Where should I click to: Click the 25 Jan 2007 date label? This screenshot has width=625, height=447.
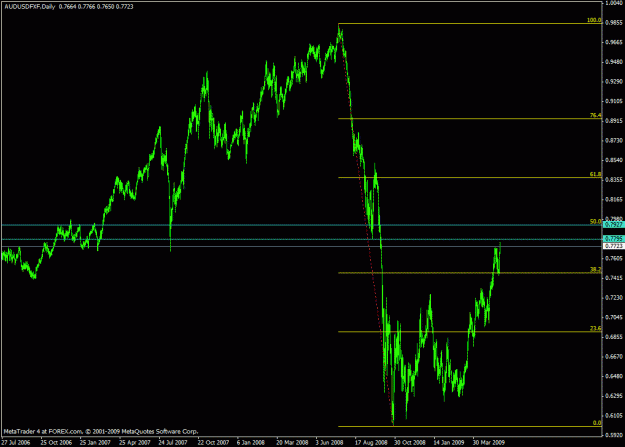coord(95,443)
